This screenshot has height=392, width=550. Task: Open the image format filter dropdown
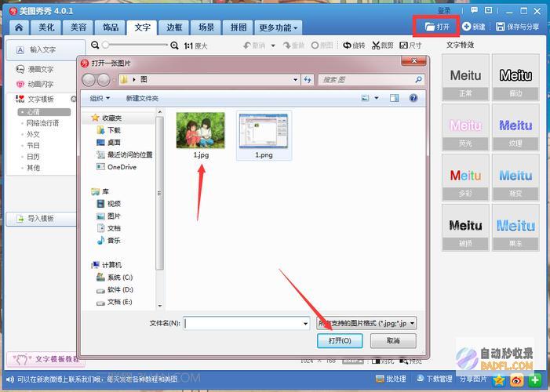tap(366, 323)
